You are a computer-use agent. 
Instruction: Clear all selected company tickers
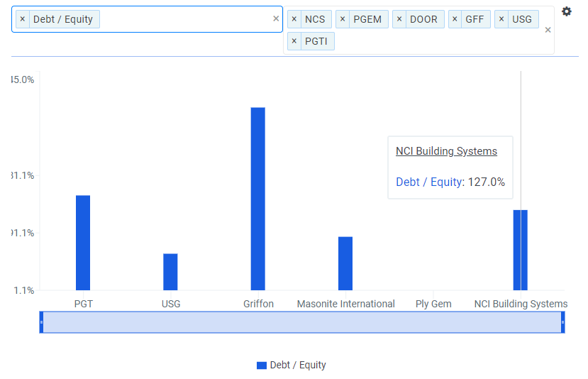pyautogui.click(x=548, y=30)
